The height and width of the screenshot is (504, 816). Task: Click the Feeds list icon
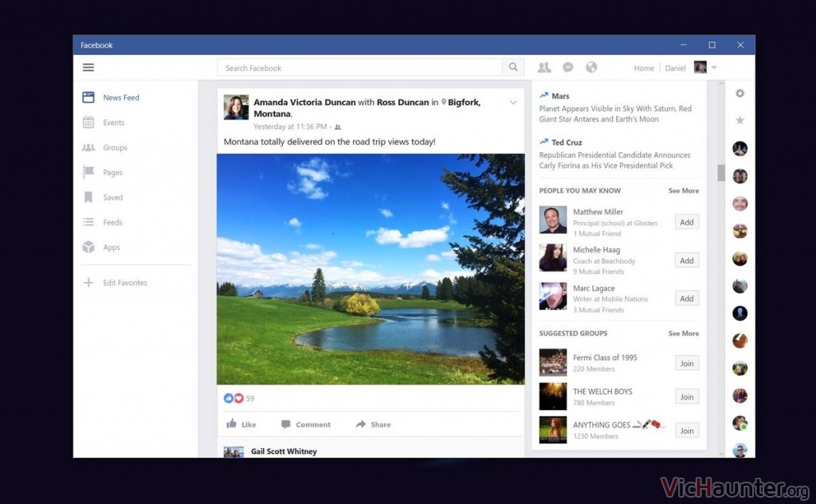(88, 222)
